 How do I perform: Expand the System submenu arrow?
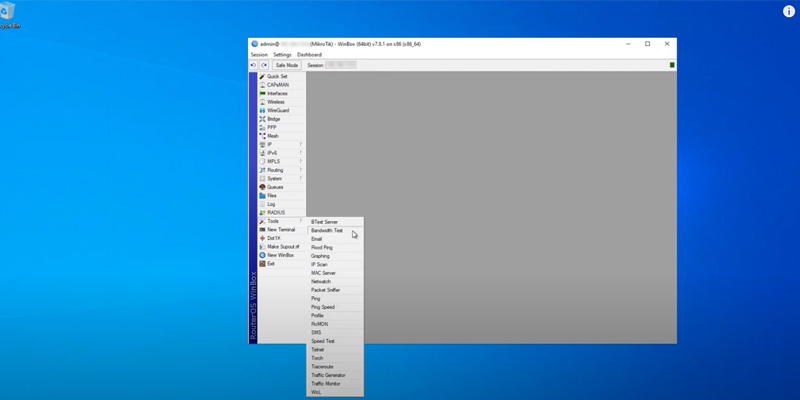[301, 179]
